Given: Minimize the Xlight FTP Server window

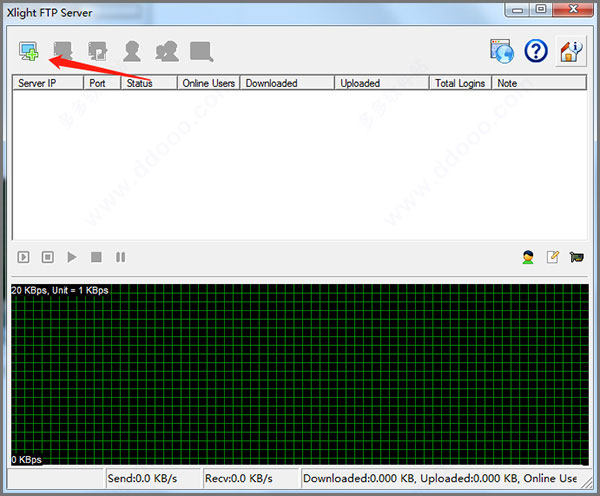Looking at the screenshot, I should coord(517,10).
